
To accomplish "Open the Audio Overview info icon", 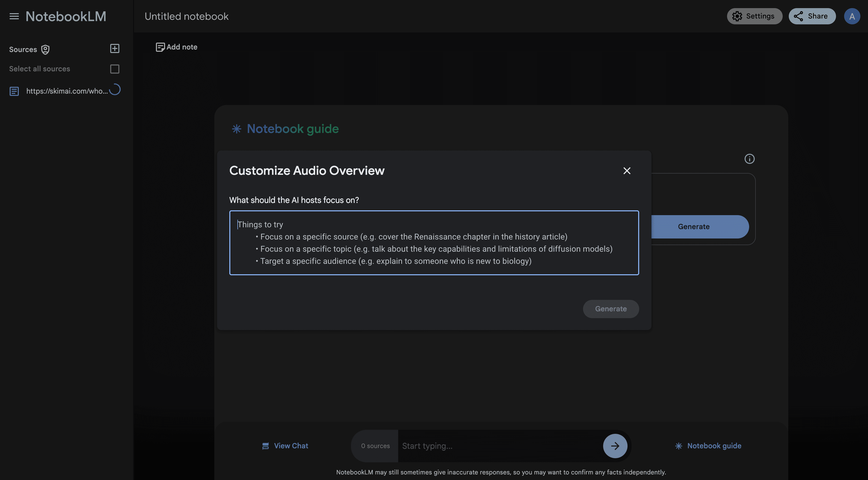I will [749, 159].
